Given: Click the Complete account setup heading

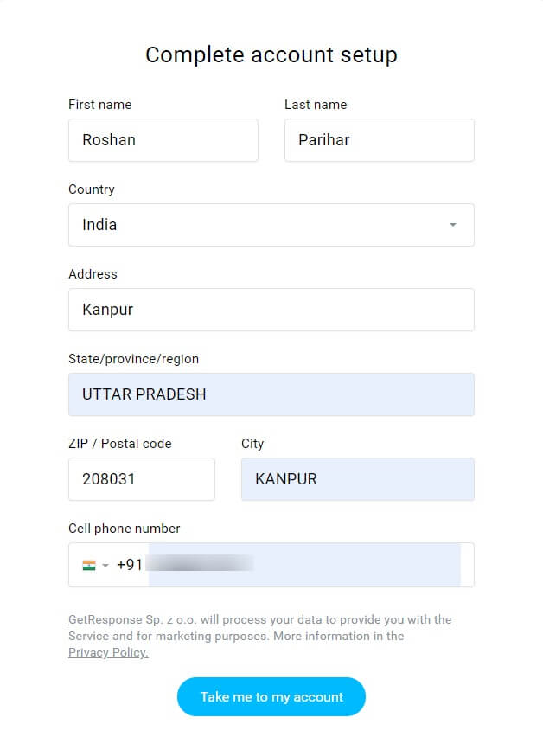Looking at the screenshot, I should [x=271, y=54].
